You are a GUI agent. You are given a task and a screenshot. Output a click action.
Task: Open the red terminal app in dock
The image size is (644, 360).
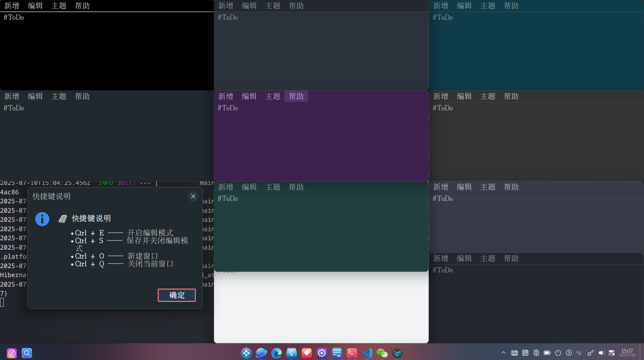click(x=352, y=353)
